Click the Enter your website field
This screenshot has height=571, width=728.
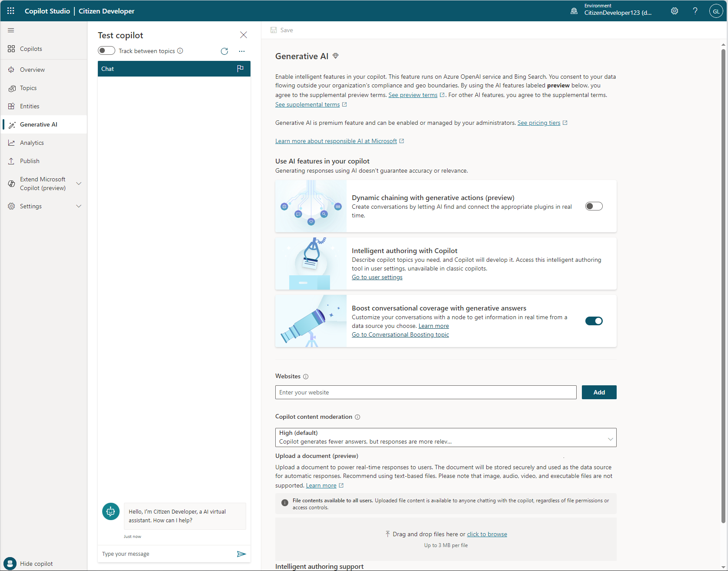(425, 392)
